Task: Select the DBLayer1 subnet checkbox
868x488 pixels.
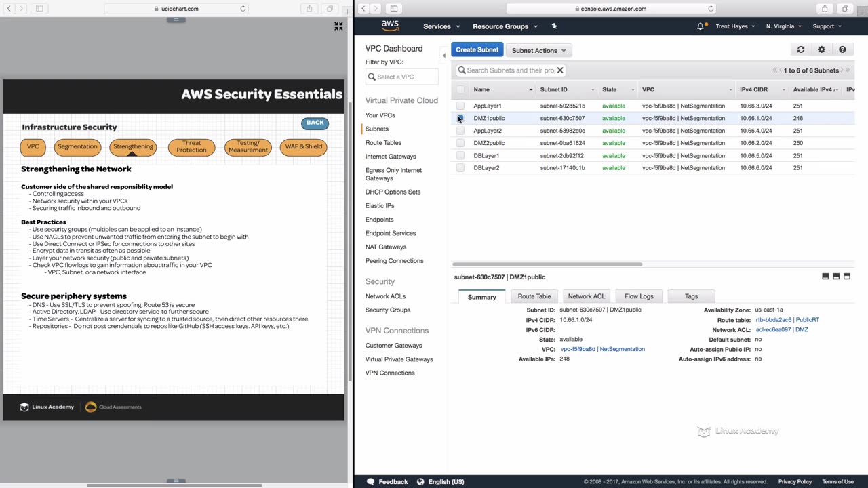Action: 460,155
